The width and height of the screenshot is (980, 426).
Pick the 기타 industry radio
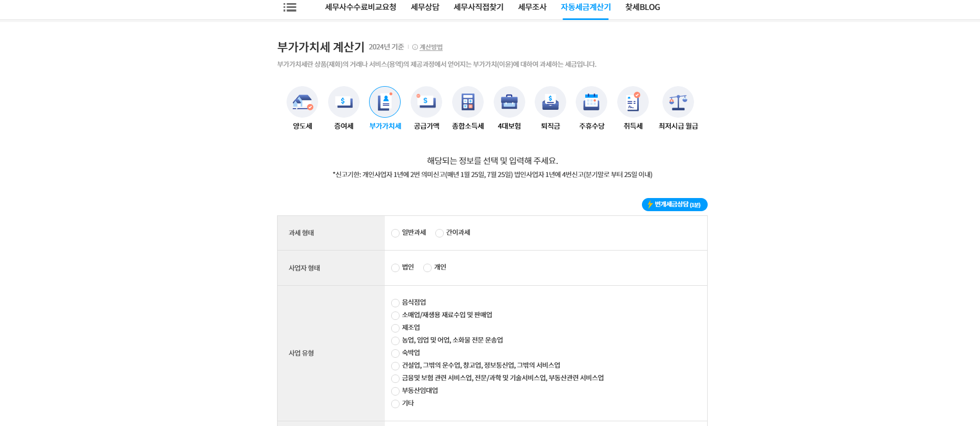(395, 404)
